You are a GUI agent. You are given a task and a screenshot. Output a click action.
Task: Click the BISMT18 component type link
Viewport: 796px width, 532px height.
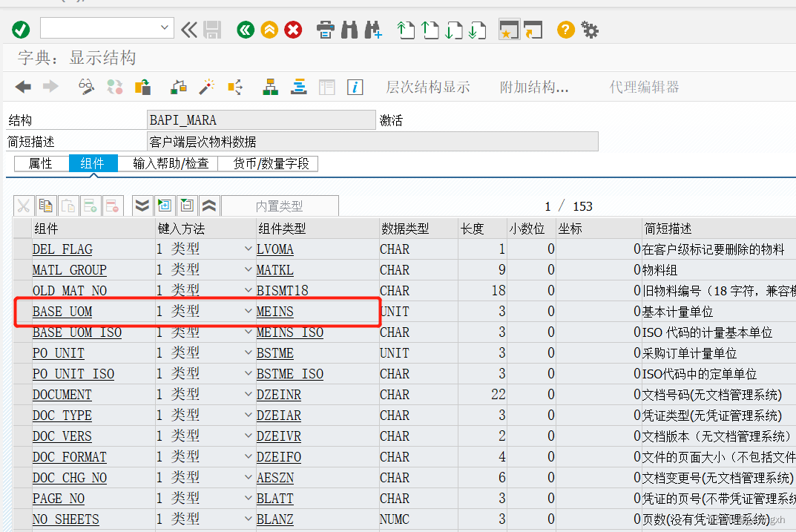pyautogui.click(x=282, y=291)
